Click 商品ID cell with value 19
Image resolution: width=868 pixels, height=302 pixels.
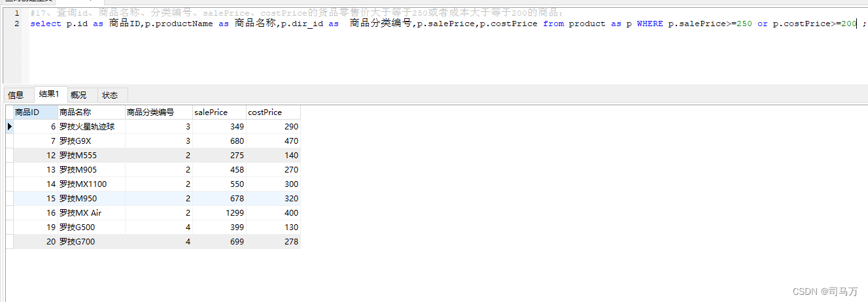35,227
